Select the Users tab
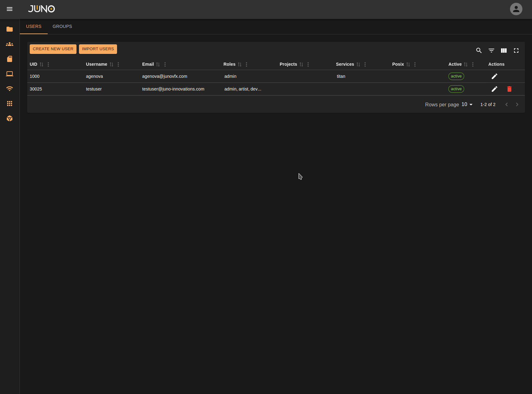Image resolution: width=532 pixels, height=394 pixels. point(33,27)
